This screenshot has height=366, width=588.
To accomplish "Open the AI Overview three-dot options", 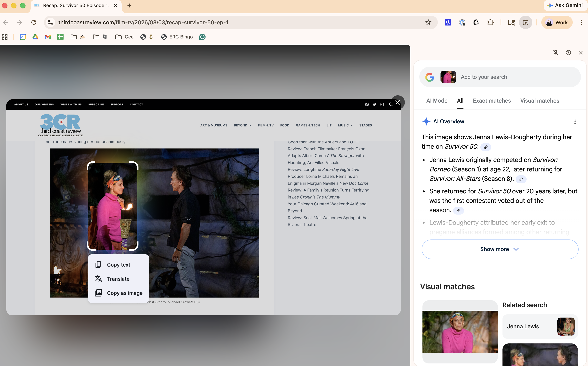I will point(575,122).
